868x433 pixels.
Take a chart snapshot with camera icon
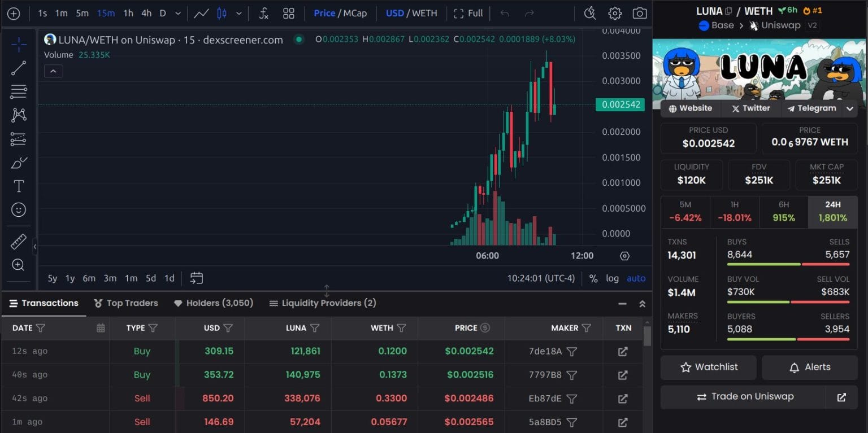(x=639, y=13)
